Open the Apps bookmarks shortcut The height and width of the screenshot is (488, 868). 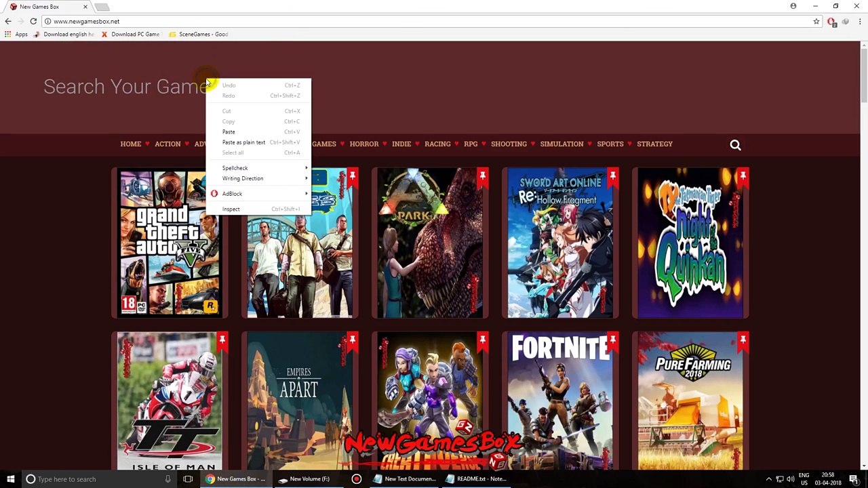click(x=16, y=34)
